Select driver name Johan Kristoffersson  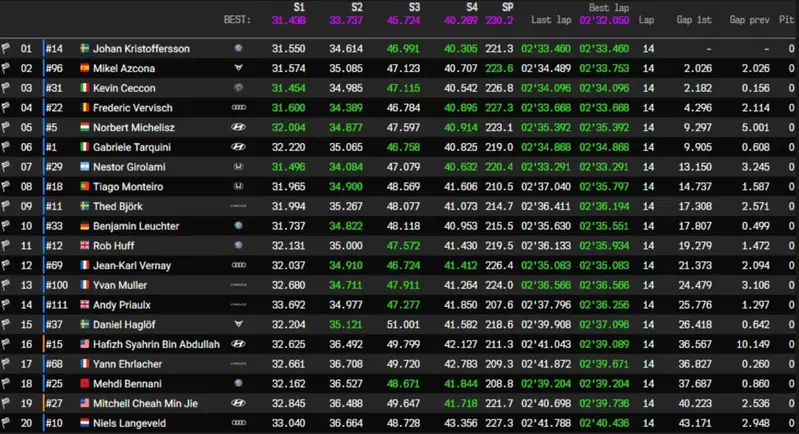pyautogui.click(x=141, y=48)
